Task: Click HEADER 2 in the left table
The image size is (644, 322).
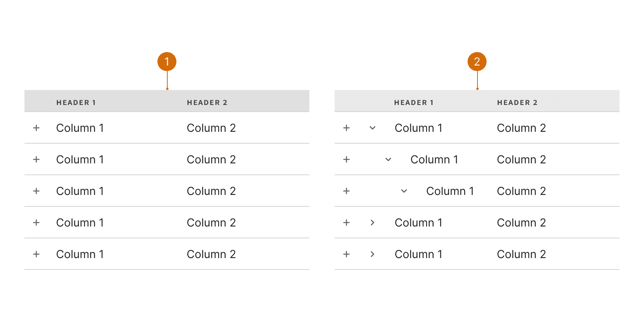Action: tap(207, 103)
